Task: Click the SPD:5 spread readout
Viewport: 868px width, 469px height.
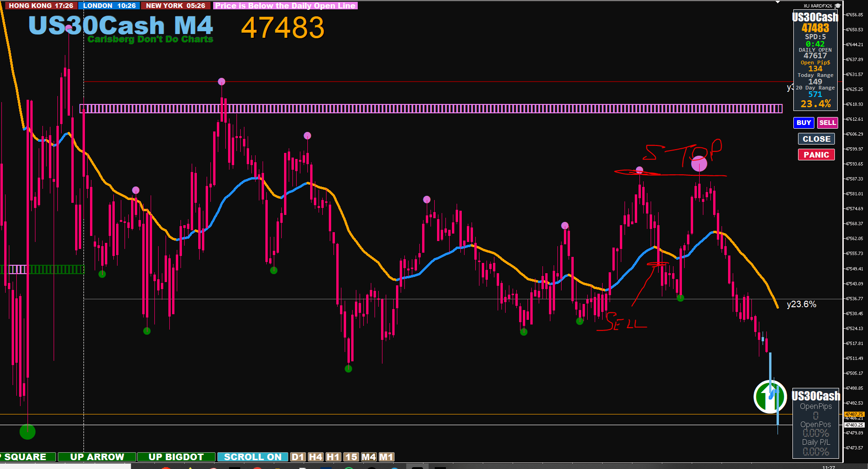Action: [815, 37]
